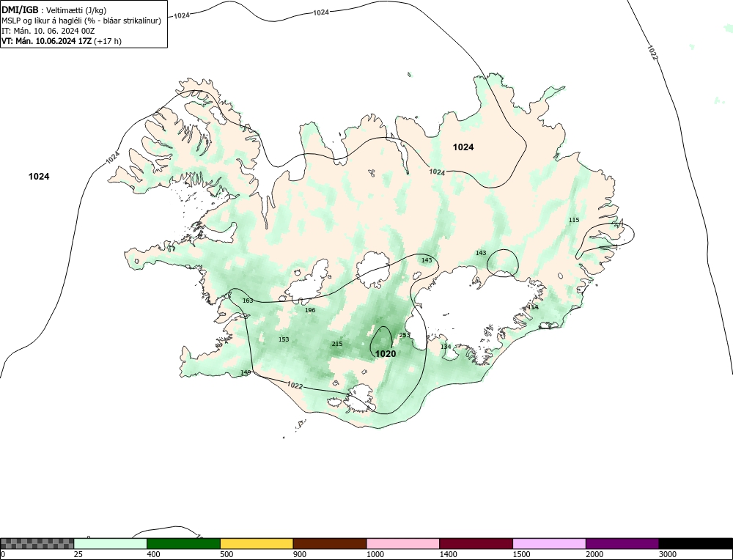Click the legend tick value 1400
This screenshot has height=560, width=733.
coord(449,554)
